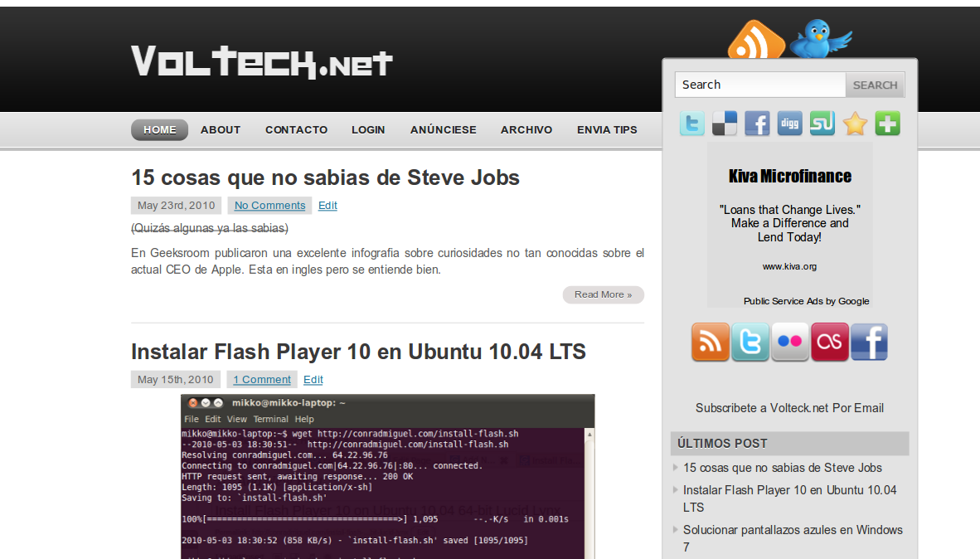
Task: Open the large Last.fm icon
Action: pyautogui.click(x=829, y=342)
